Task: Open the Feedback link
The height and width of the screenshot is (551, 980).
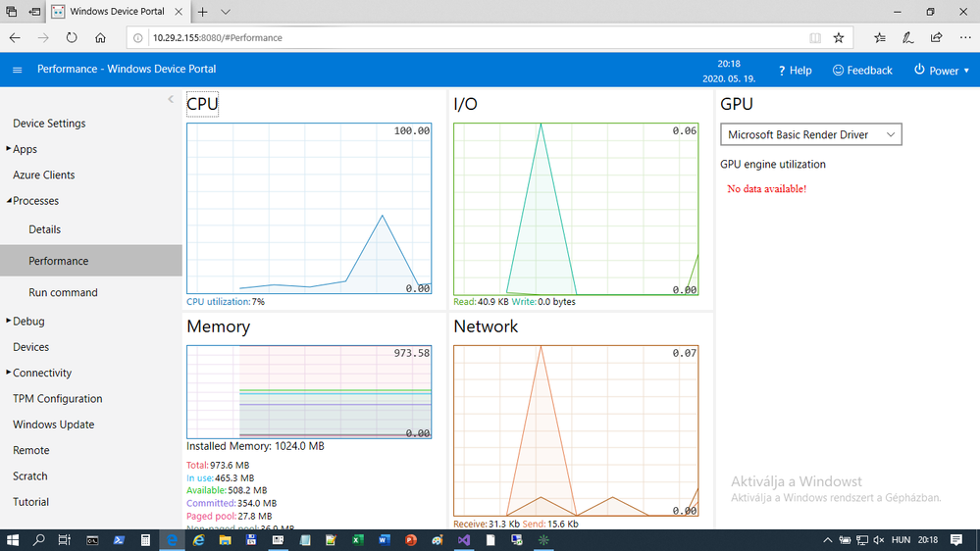Action: point(862,71)
